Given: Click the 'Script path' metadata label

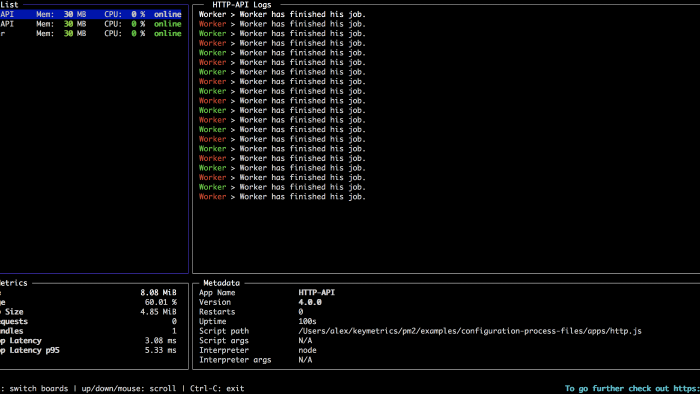Looking at the screenshot, I should click(x=224, y=331).
